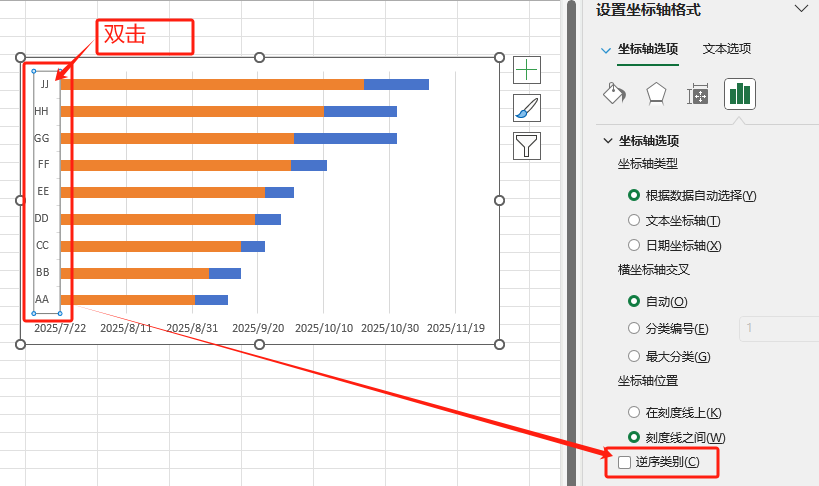Click the 分类编号 number input field
The width and height of the screenshot is (819, 486).
click(x=779, y=329)
